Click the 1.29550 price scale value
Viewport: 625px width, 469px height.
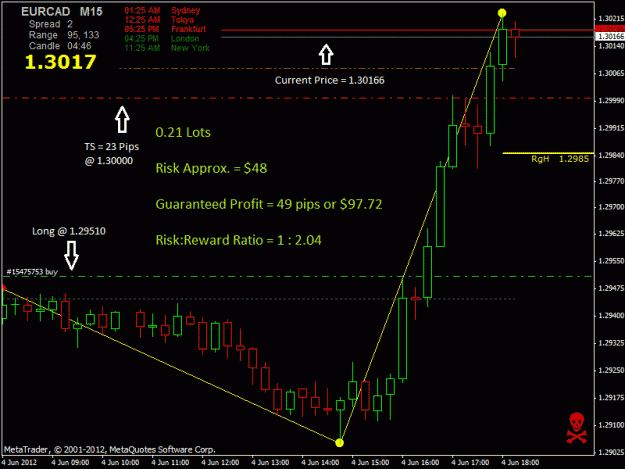[611, 261]
